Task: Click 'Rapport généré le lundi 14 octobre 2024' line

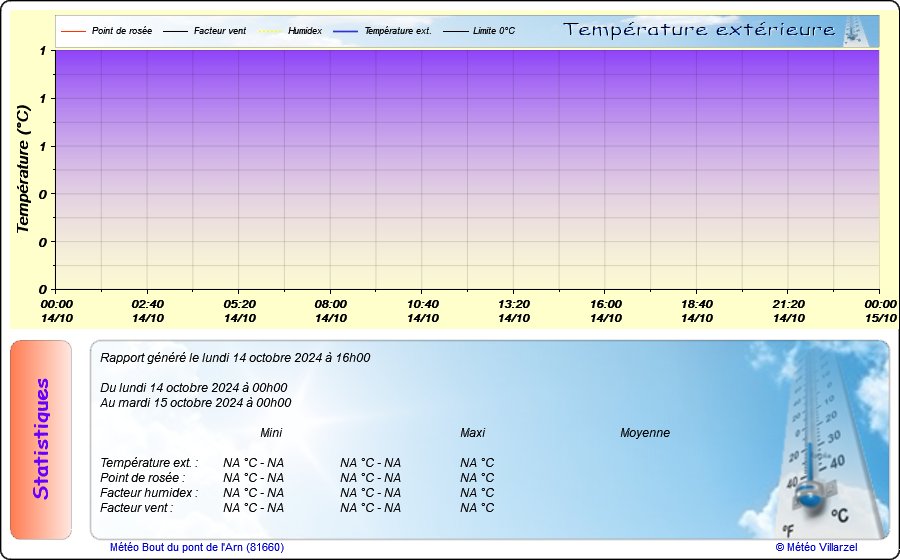Action: click(x=235, y=358)
